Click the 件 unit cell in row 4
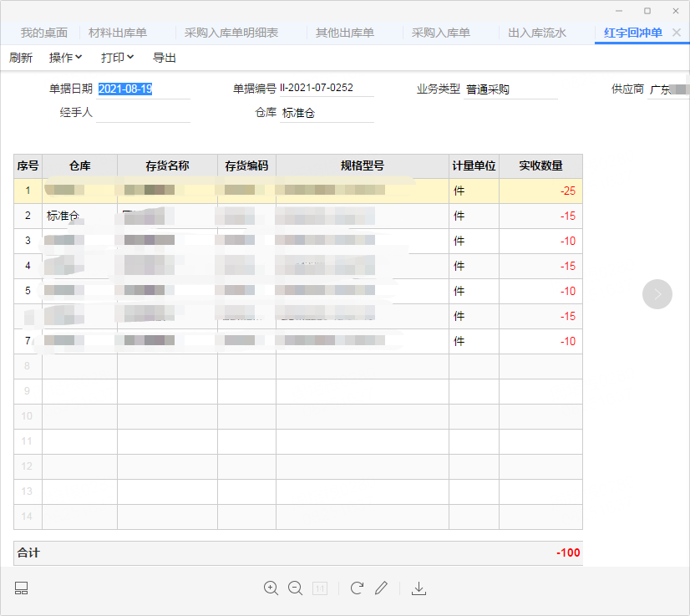This screenshot has height=616, width=690. click(474, 266)
